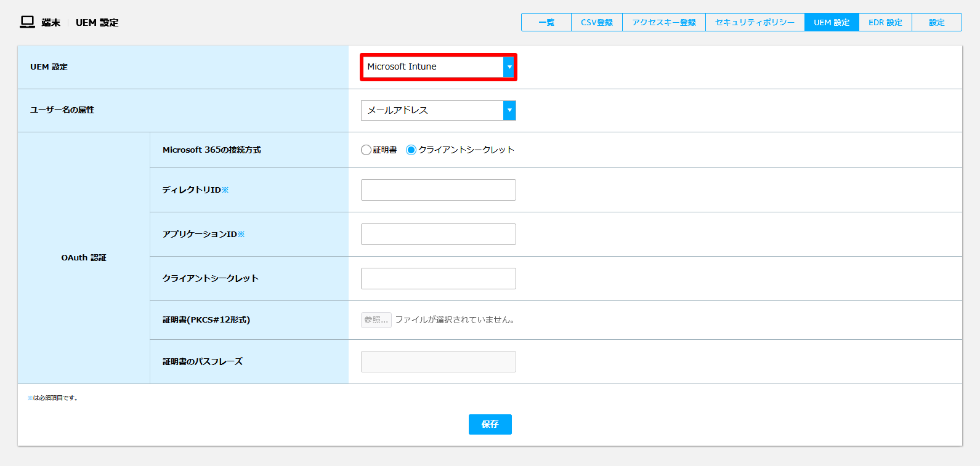Expand the メールアドレス username attribute dropdown
Image resolution: width=980 pixels, height=466 pixels.
point(438,110)
